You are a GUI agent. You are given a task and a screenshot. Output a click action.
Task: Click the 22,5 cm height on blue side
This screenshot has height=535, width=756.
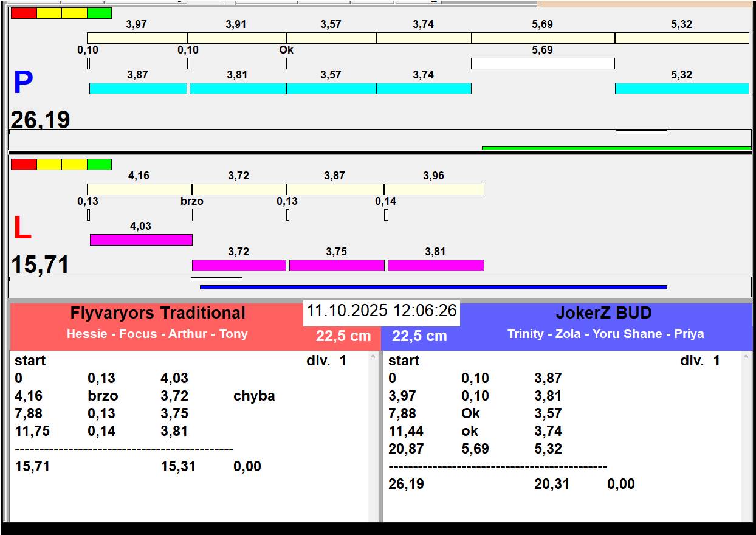tap(419, 336)
